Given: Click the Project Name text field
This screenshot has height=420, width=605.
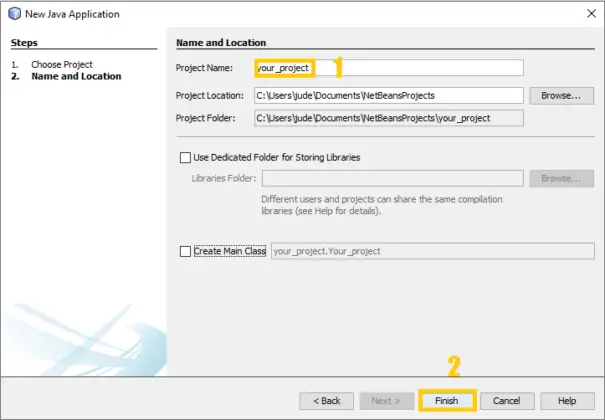Looking at the screenshot, I should pos(388,68).
